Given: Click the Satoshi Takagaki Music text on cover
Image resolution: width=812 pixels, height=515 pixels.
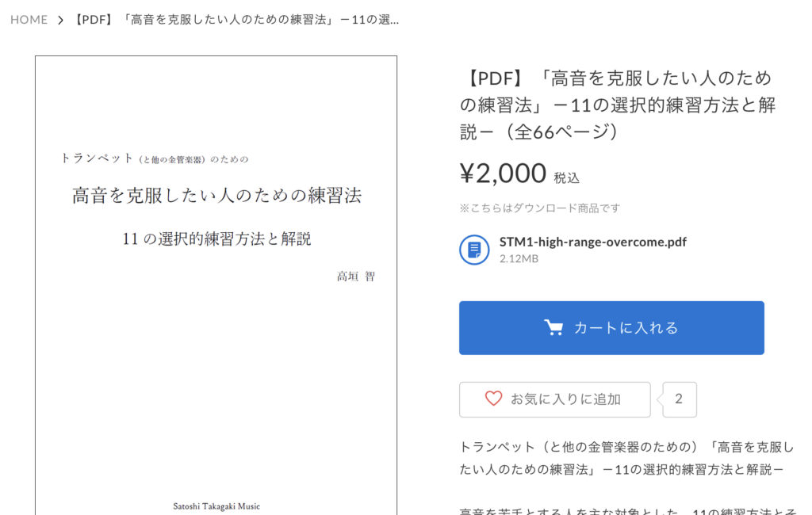Looking at the screenshot, I should click(216, 506).
